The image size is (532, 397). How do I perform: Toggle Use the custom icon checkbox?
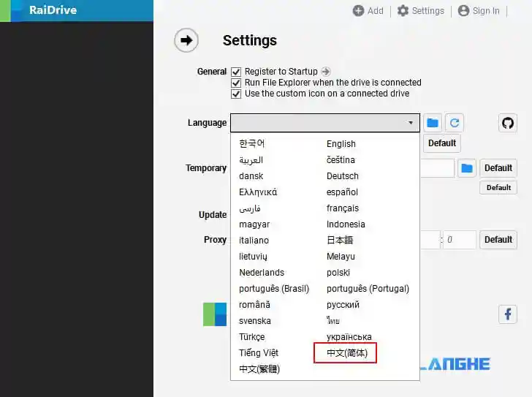(236, 94)
